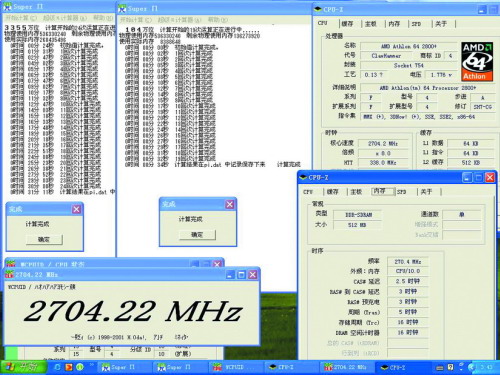Click the orange media player quick launch icon

pyautogui.click(x=69, y=367)
